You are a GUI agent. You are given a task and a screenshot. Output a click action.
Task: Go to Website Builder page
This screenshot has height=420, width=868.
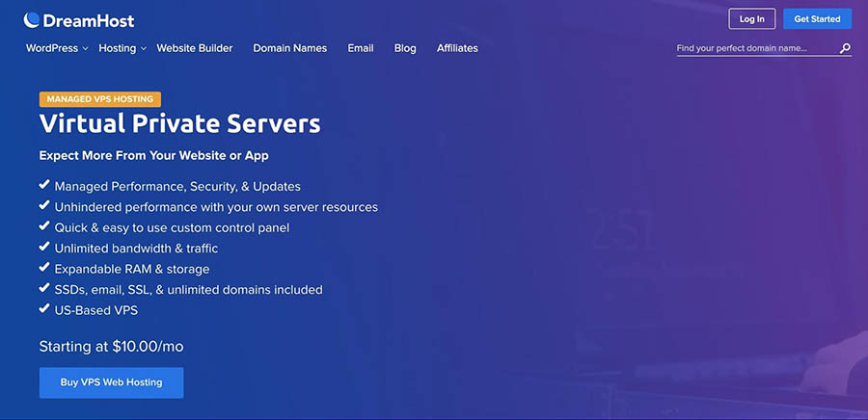(x=194, y=48)
